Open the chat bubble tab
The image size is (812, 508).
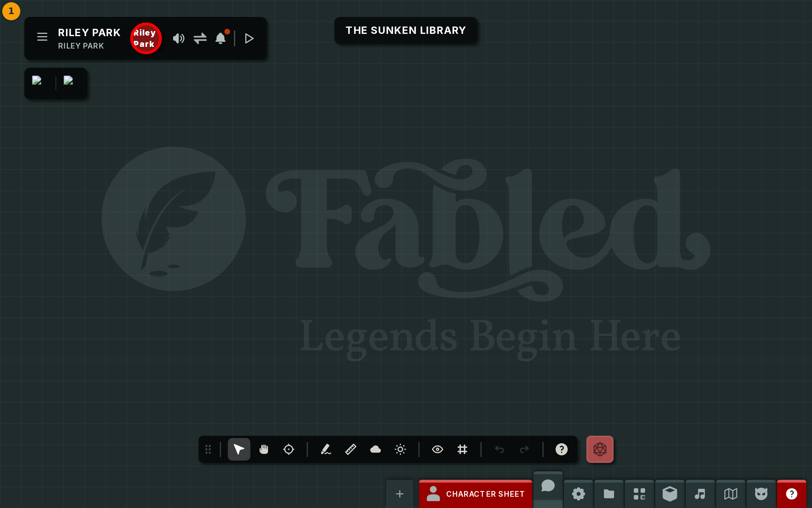[548, 486]
